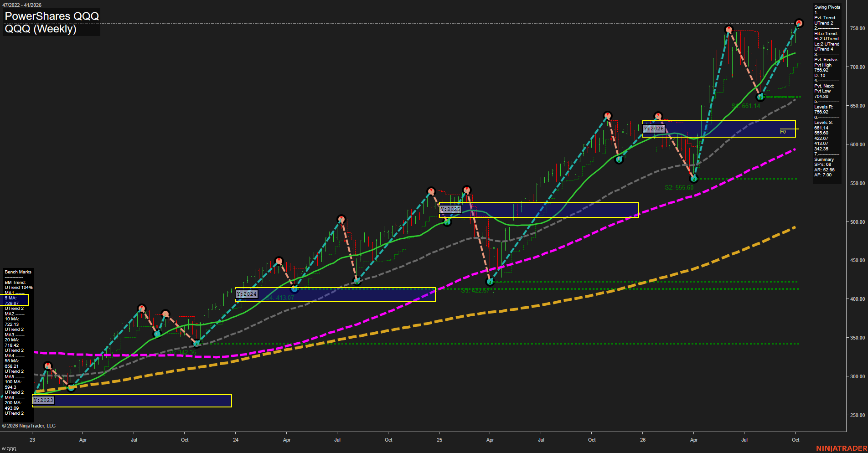Click the Y:2024 yearly zone label
This screenshot has width=868, height=453.
pos(247,294)
